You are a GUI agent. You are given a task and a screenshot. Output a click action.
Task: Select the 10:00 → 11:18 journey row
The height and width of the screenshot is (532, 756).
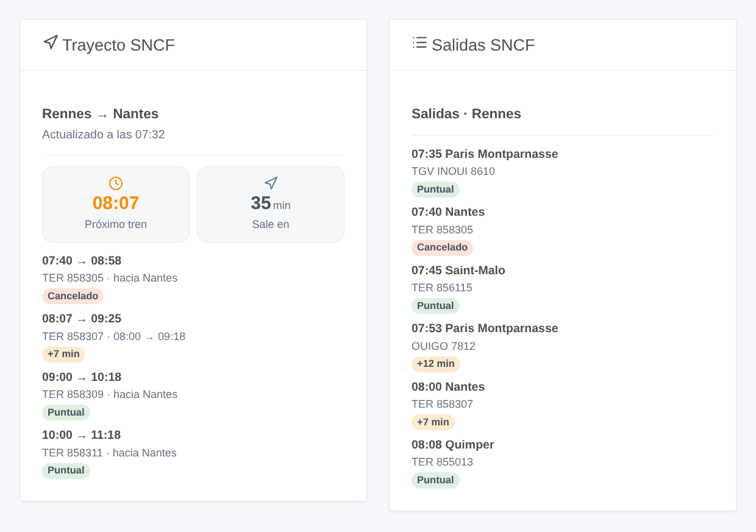click(82, 435)
